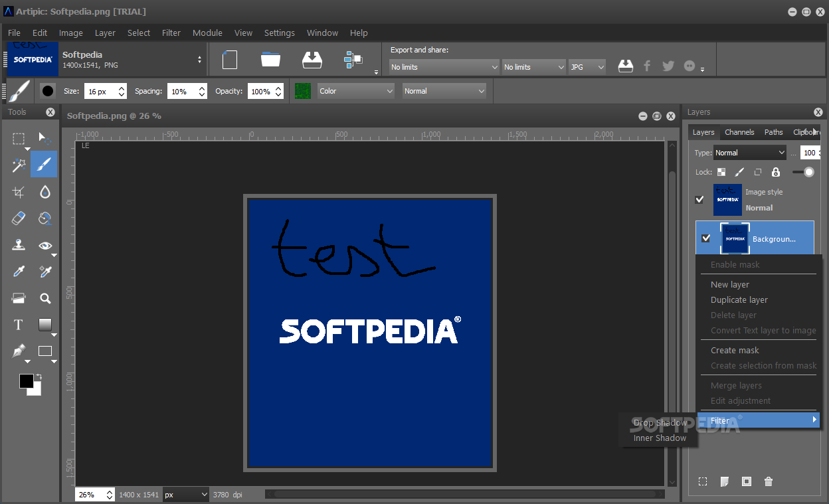Image resolution: width=829 pixels, height=504 pixels.
Task: Toggle lock all padlock icon
Action: (775, 172)
